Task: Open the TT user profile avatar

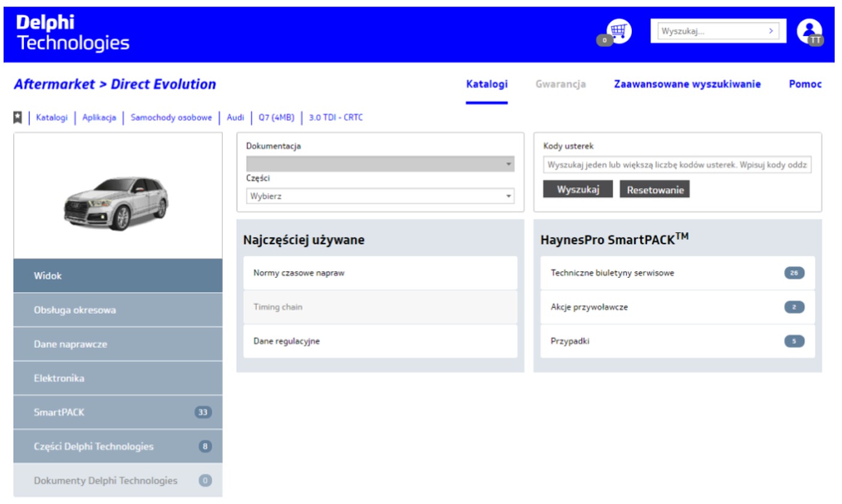Action: [809, 32]
